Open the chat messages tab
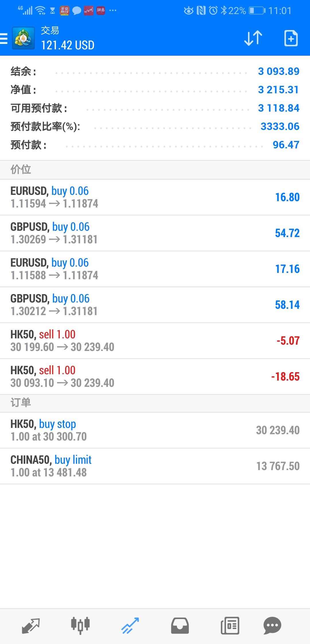 [x=272, y=626]
